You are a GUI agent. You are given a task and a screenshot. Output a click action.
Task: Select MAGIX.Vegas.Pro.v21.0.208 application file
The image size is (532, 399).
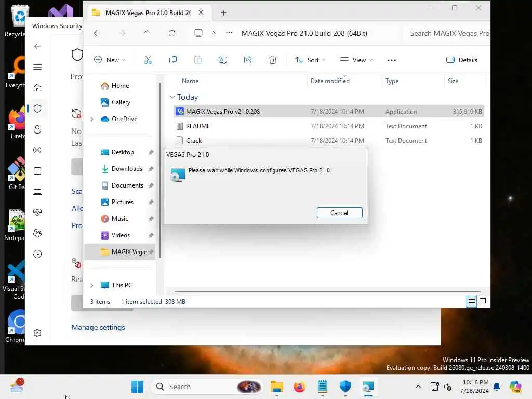(x=328, y=112)
